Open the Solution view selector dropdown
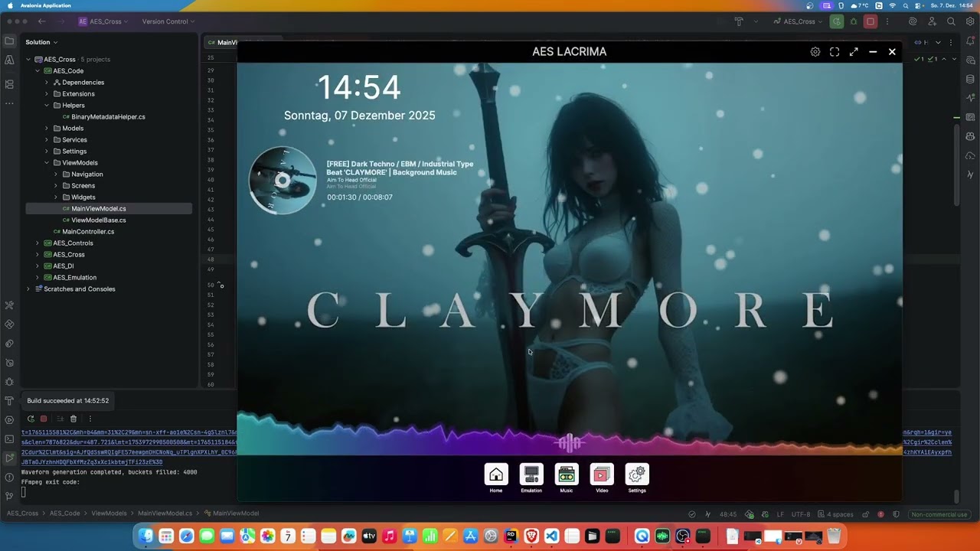 41,42
